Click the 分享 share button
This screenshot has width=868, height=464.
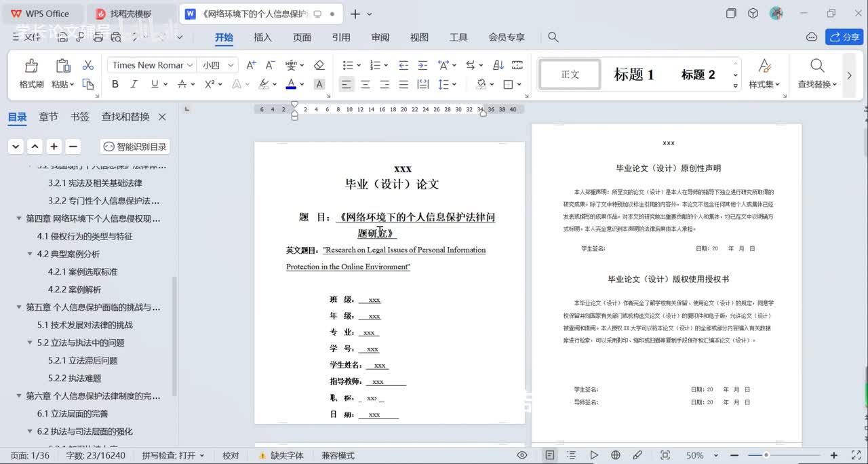[844, 37]
